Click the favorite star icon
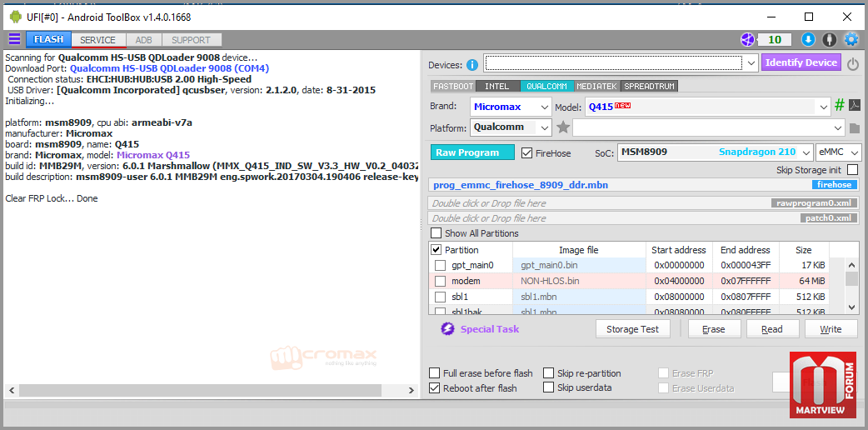Image resolution: width=868 pixels, height=430 pixels. point(563,127)
